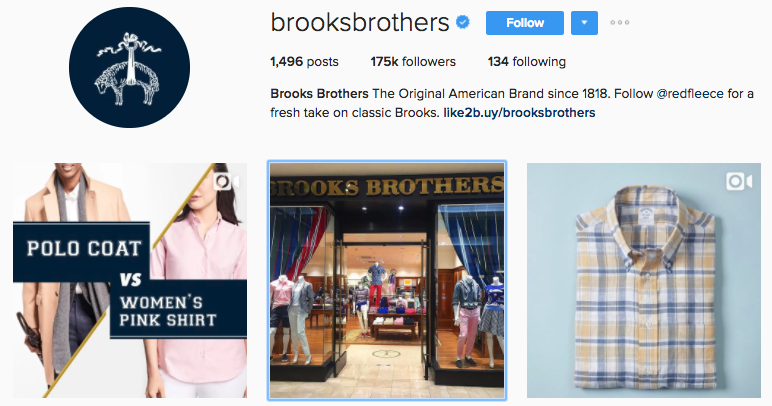This screenshot has width=772, height=406.
Task: Click the POLO COAT navy banner text
Action: (84, 249)
